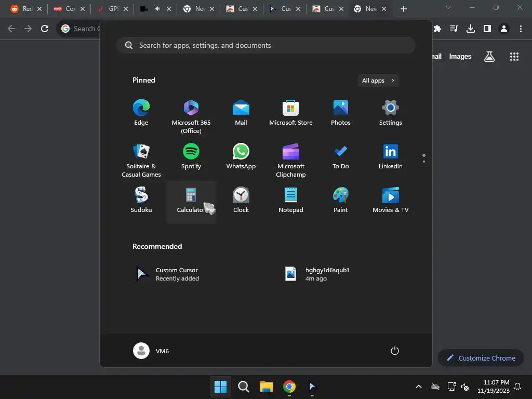This screenshot has width=532, height=399.
Task: Launch the Photos app
Action: [x=341, y=113]
